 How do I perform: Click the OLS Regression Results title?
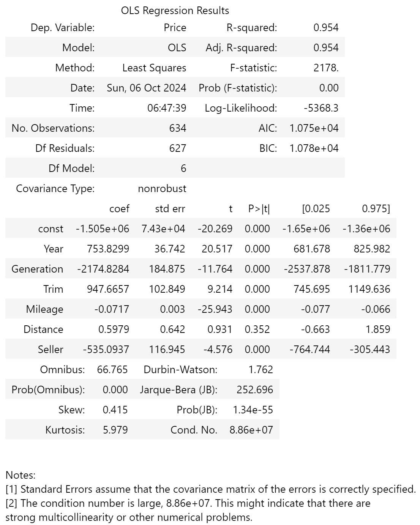[x=175, y=11]
